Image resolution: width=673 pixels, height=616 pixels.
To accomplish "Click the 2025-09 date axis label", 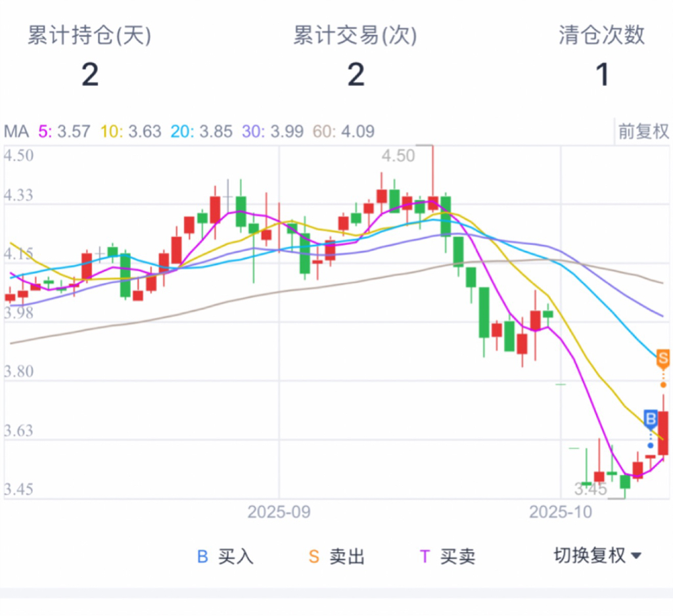I will pyautogui.click(x=279, y=512).
